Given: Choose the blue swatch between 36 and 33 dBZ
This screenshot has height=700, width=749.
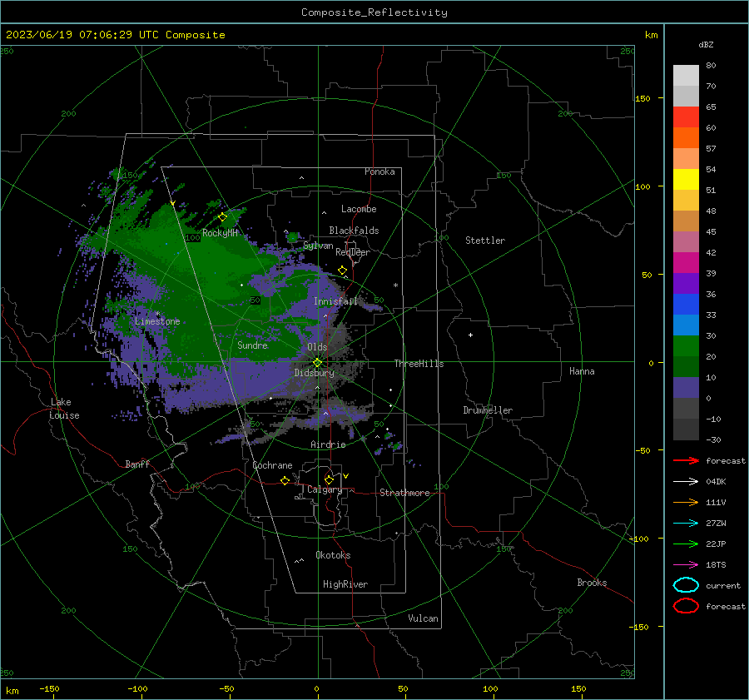Looking at the screenshot, I should pyautogui.click(x=686, y=305).
